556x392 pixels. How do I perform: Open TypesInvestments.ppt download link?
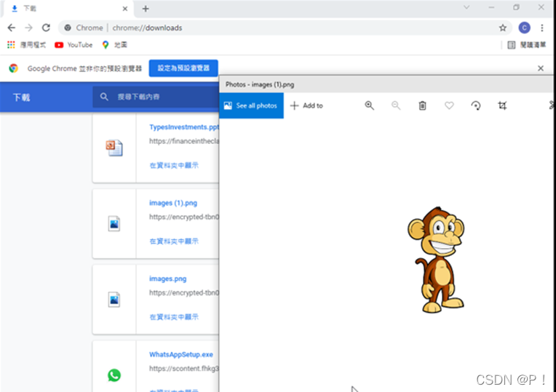pyautogui.click(x=184, y=127)
